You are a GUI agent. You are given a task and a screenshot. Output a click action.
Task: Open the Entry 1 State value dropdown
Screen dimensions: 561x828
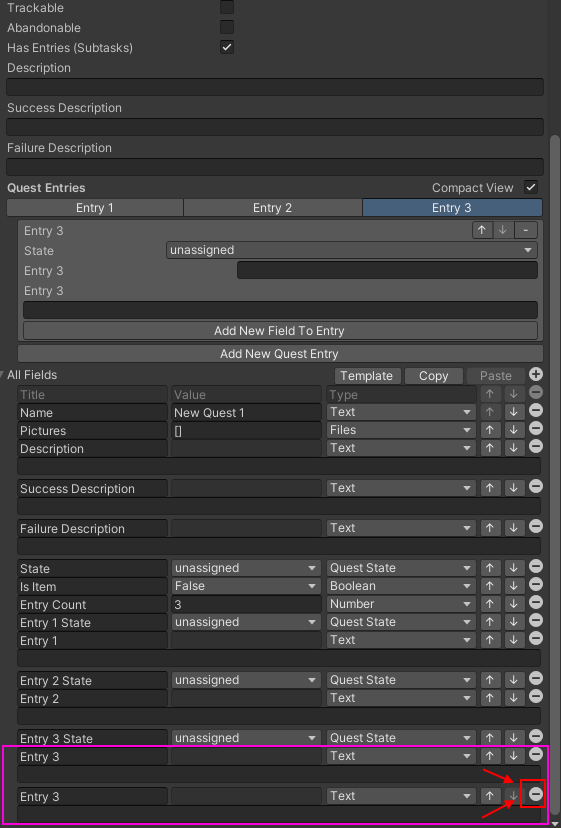tap(246, 622)
